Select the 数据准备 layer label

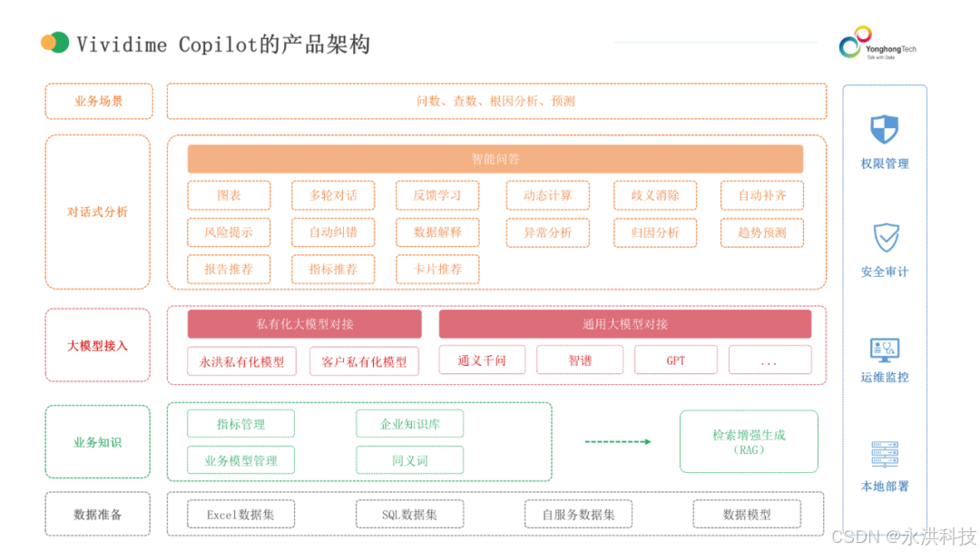pos(97,515)
